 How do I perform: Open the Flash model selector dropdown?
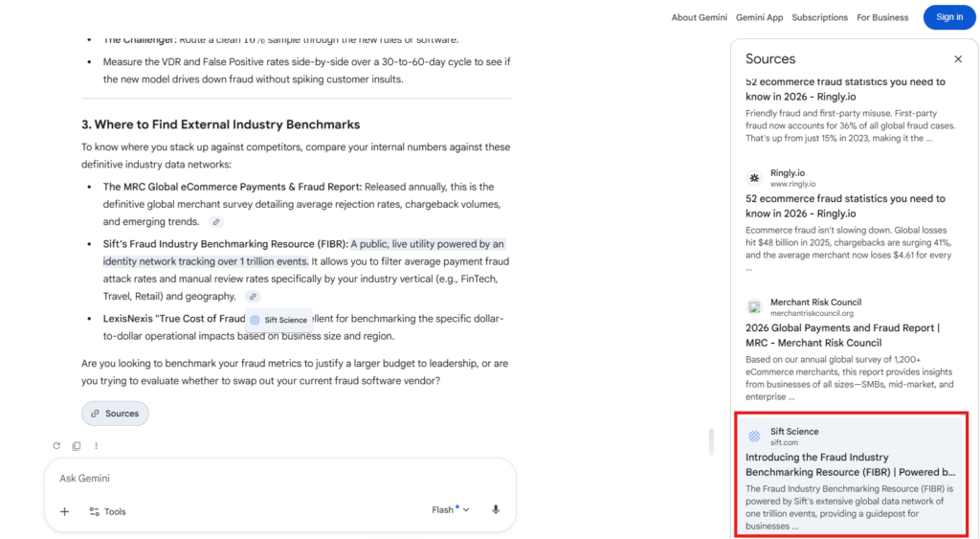click(450, 509)
